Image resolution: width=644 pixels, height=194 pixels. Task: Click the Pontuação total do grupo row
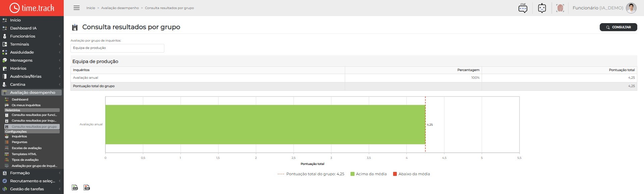pyautogui.click(x=354, y=86)
